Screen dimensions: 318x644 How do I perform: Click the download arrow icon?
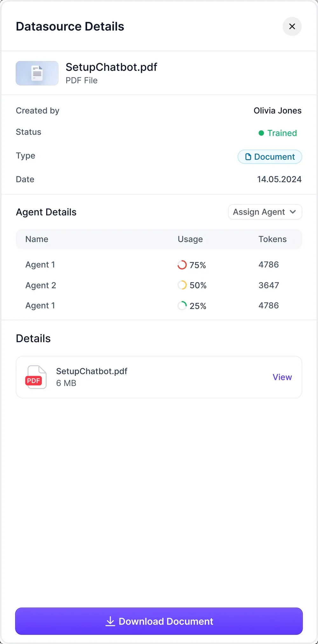[110, 621]
